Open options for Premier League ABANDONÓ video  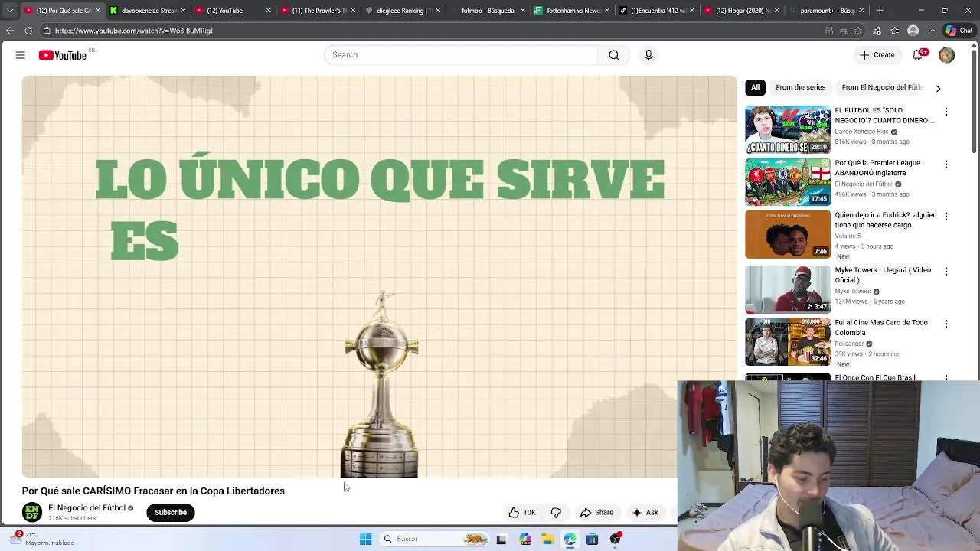pos(946,165)
